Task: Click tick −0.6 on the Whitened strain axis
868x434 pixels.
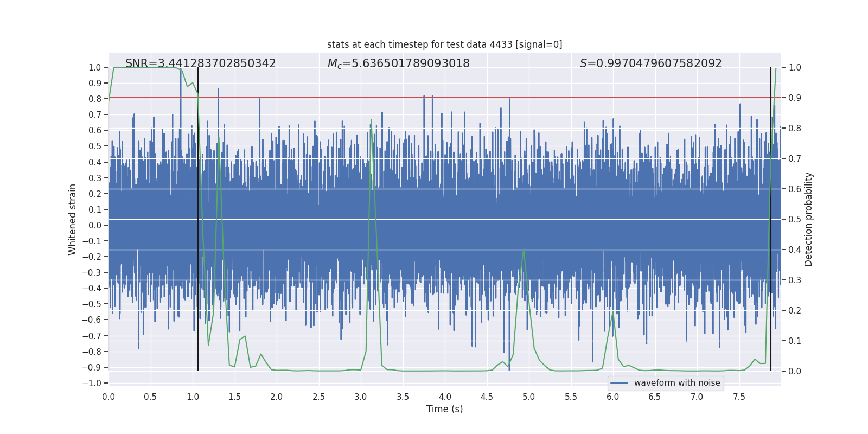Action: tap(92, 320)
